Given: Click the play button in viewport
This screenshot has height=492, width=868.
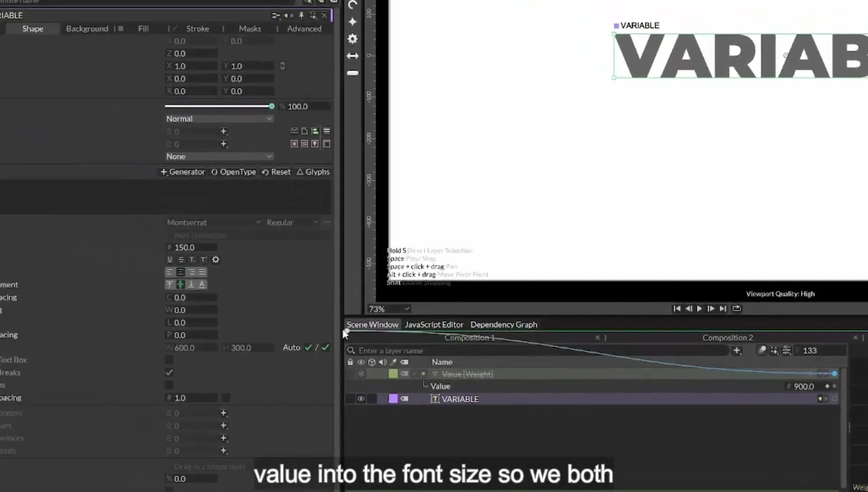Looking at the screenshot, I should pyautogui.click(x=699, y=308).
